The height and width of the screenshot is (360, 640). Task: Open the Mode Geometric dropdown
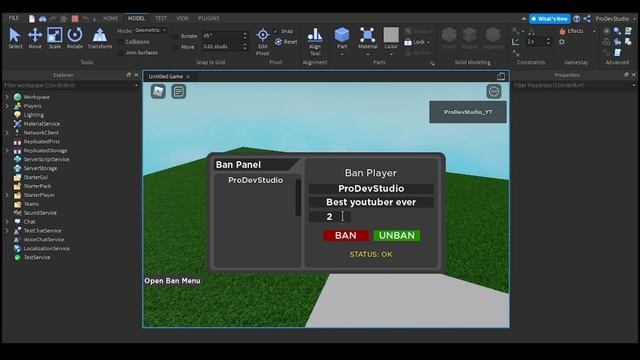(150, 30)
